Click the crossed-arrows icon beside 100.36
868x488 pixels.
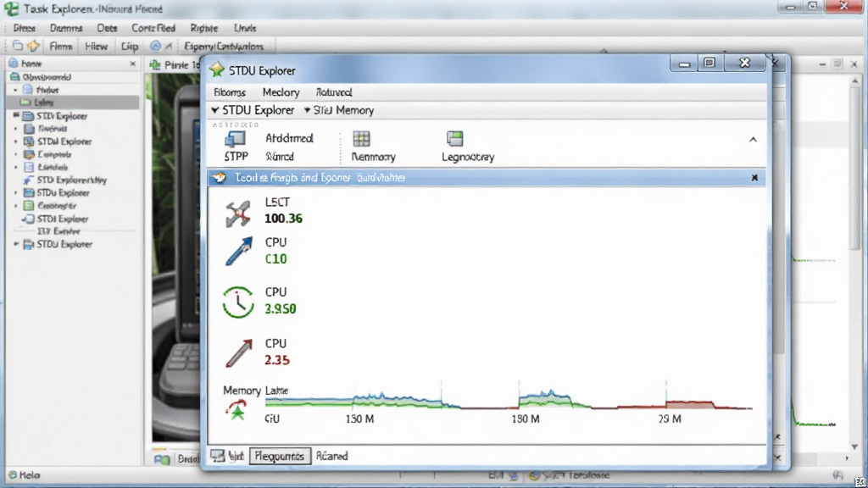[x=238, y=213]
